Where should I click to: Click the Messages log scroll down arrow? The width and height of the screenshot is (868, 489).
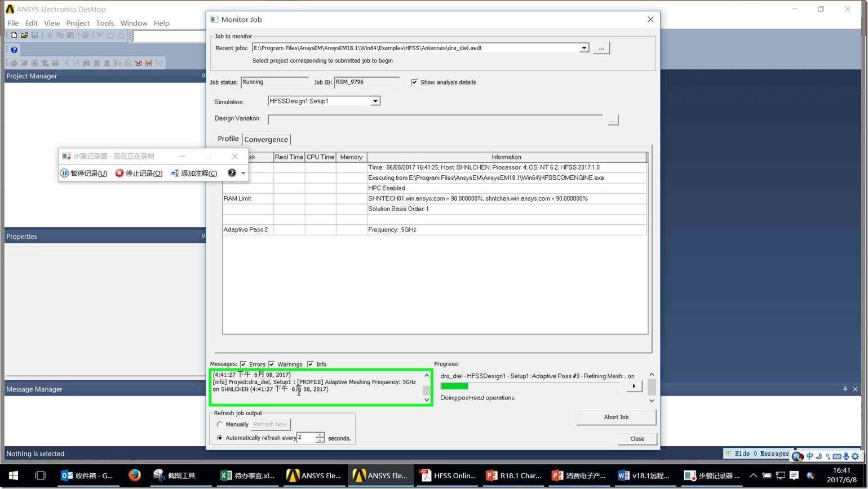(x=427, y=399)
